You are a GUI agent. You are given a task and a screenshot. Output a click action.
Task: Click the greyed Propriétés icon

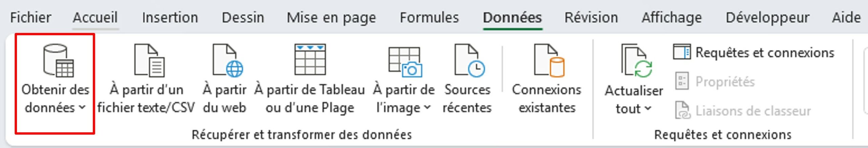(x=682, y=81)
